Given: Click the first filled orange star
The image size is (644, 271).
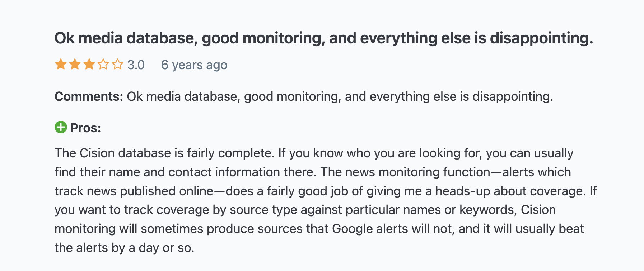Looking at the screenshot, I should click(61, 65).
